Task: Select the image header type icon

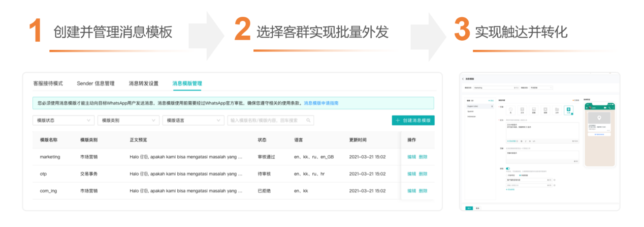Action: tap(533, 109)
